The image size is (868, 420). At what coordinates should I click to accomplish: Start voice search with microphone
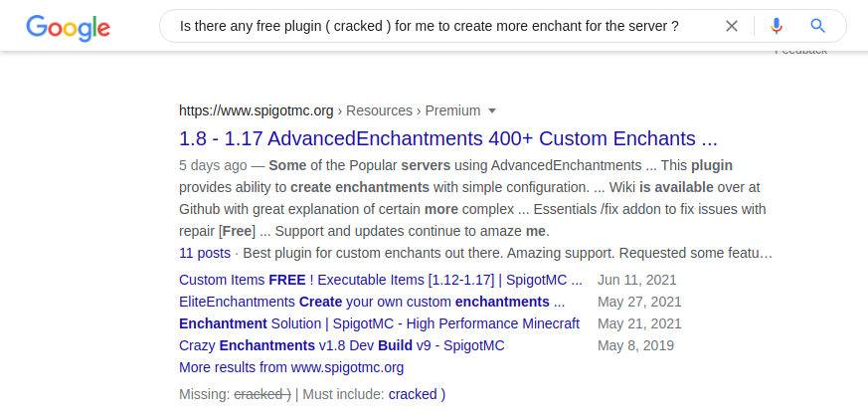pos(777,26)
